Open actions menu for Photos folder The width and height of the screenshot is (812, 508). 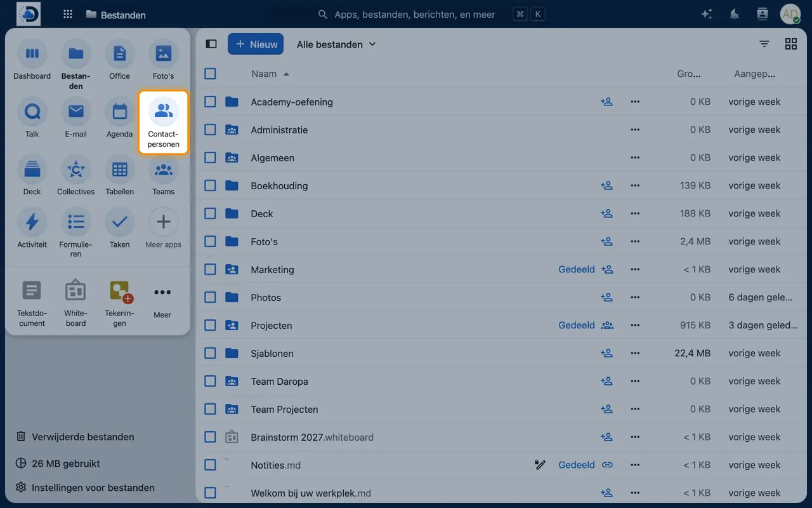point(635,297)
